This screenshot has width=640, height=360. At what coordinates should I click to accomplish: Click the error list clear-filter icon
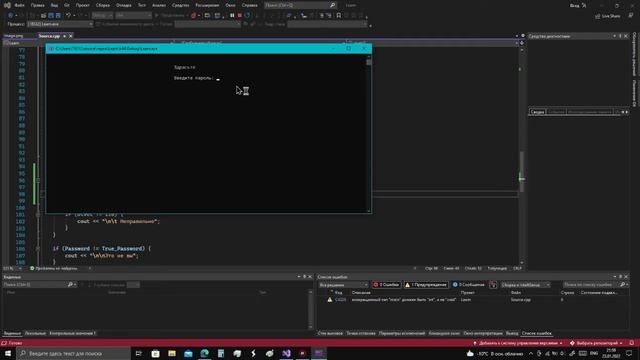coord(493,284)
